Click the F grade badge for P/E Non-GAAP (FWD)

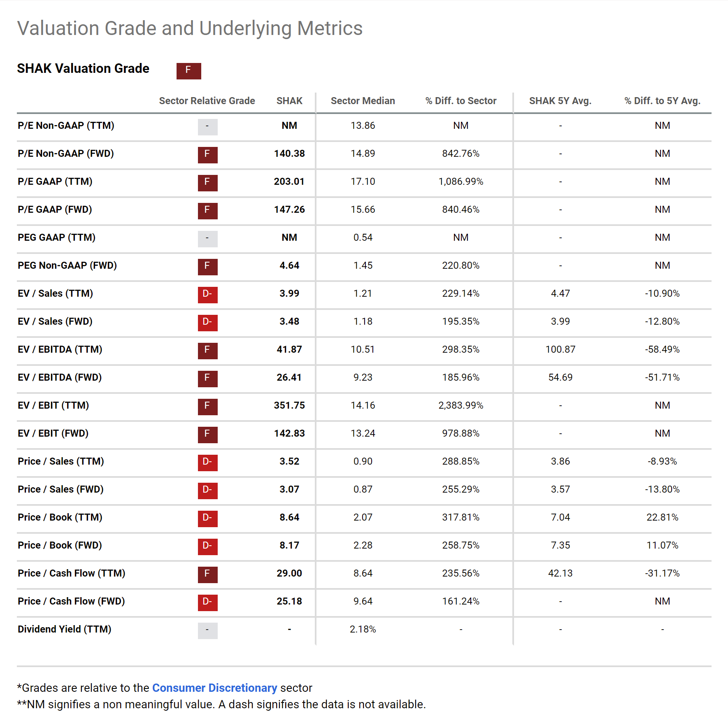(x=207, y=155)
